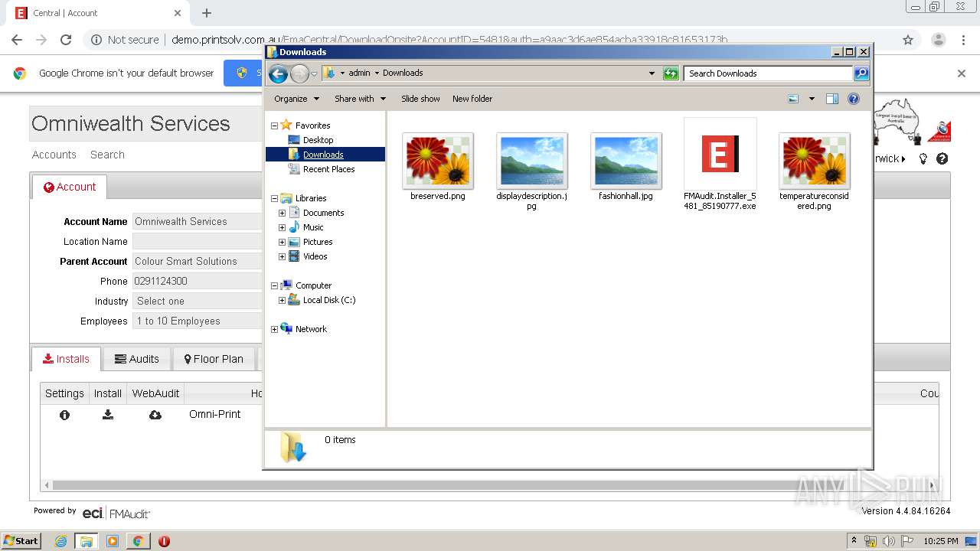Click the Settings info icon for Omni-Print row
The image size is (980, 551).
(64, 415)
